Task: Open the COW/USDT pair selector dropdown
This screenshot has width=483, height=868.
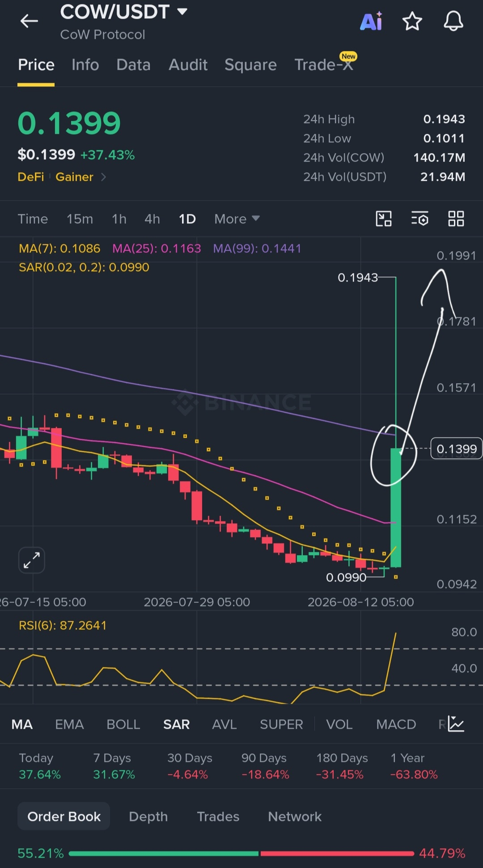Action: [124, 12]
